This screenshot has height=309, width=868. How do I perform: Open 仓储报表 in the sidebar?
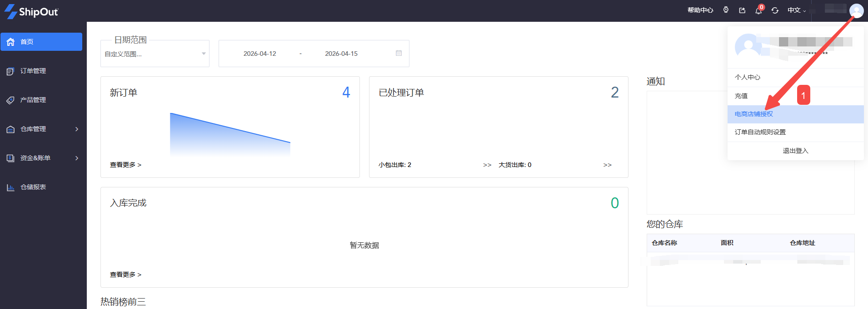click(33, 187)
